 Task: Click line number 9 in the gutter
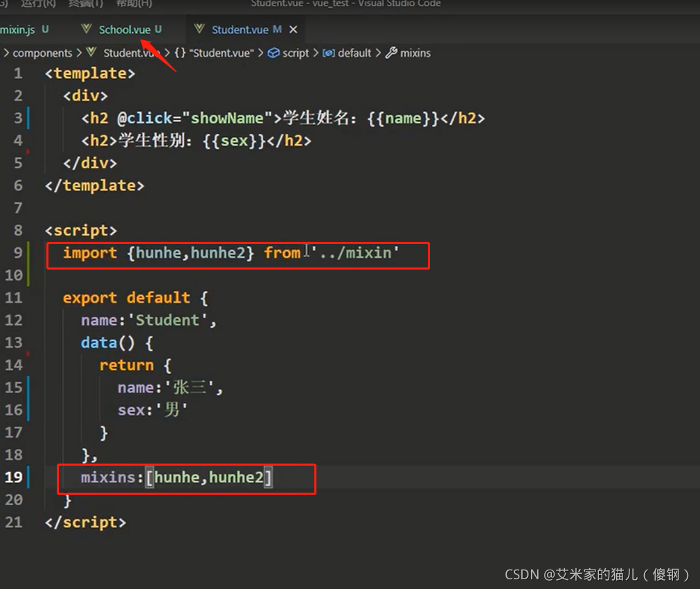tap(18, 252)
